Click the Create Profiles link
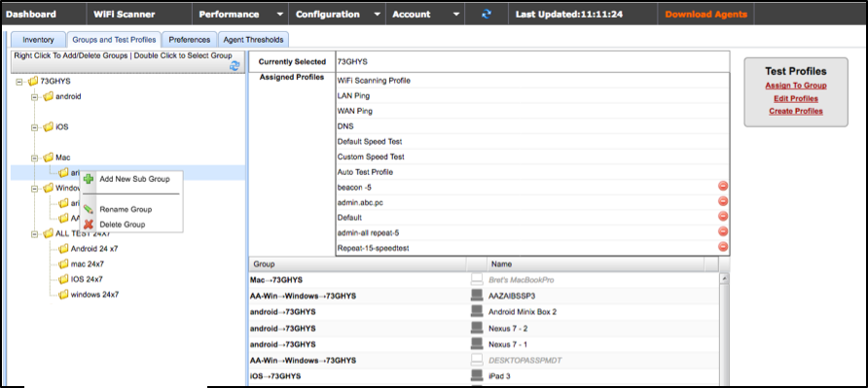 (795, 111)
